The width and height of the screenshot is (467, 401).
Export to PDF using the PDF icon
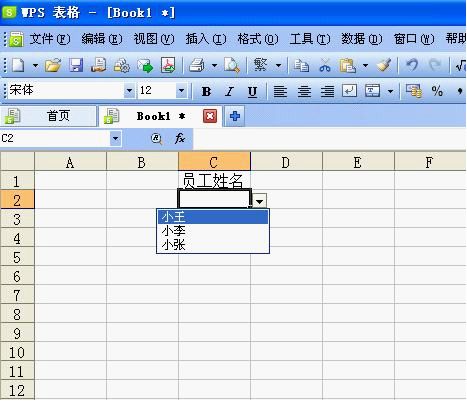tap(168, 65)
